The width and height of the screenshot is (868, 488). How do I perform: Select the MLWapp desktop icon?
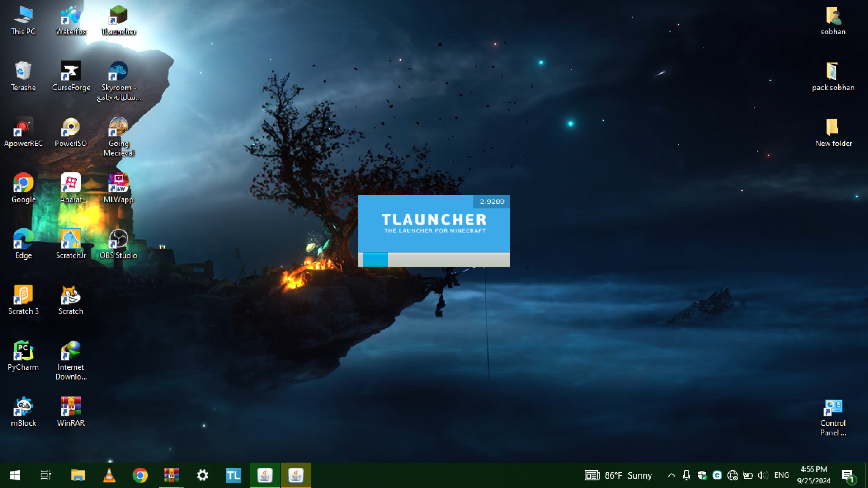(x=118, y=188)
